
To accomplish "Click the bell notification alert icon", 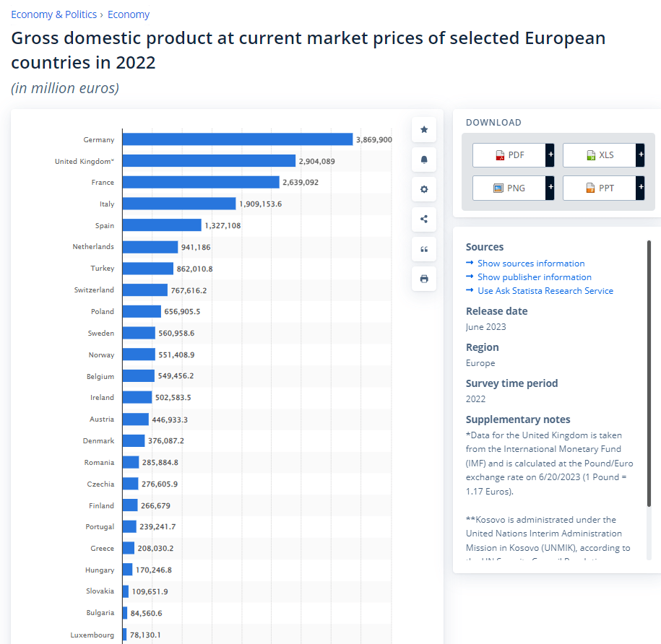I will coord(424,160).
